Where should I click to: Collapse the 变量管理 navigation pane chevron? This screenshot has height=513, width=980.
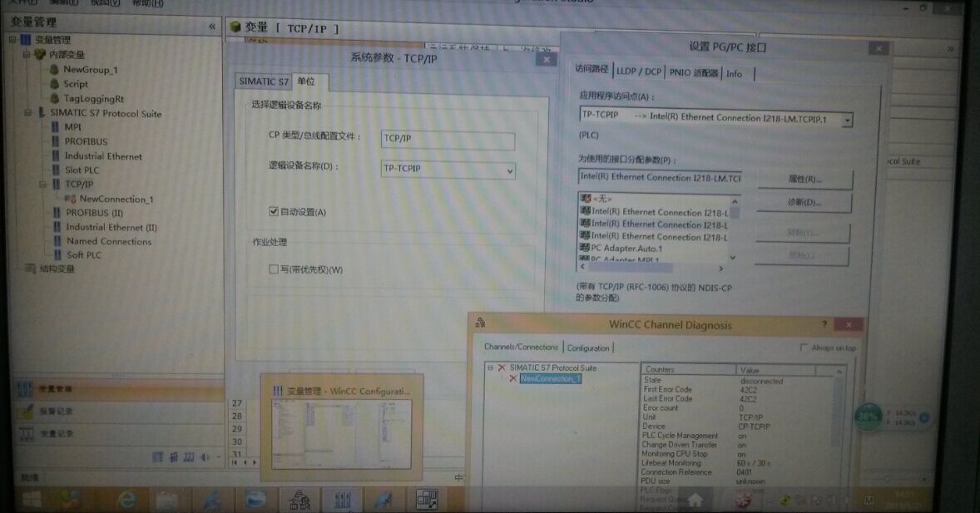pyautogui.click(x=212, y=27)
